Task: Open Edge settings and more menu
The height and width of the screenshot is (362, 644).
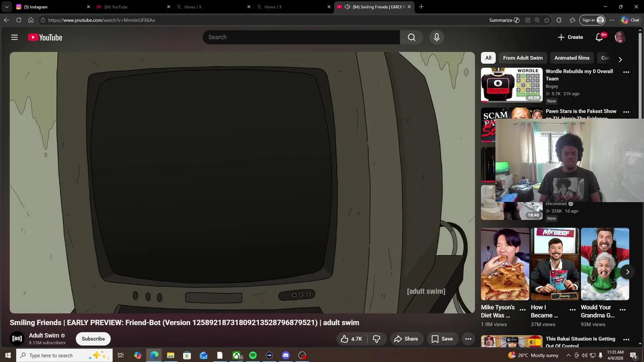Action: click(x=612, y=20)
